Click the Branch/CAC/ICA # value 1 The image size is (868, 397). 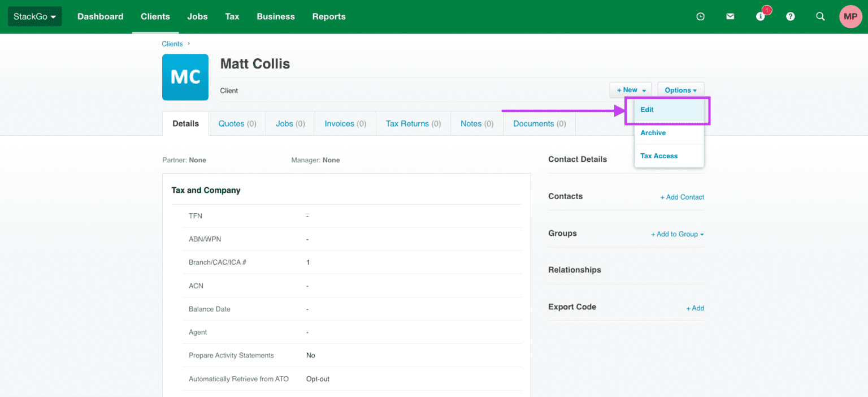[308, 262]
